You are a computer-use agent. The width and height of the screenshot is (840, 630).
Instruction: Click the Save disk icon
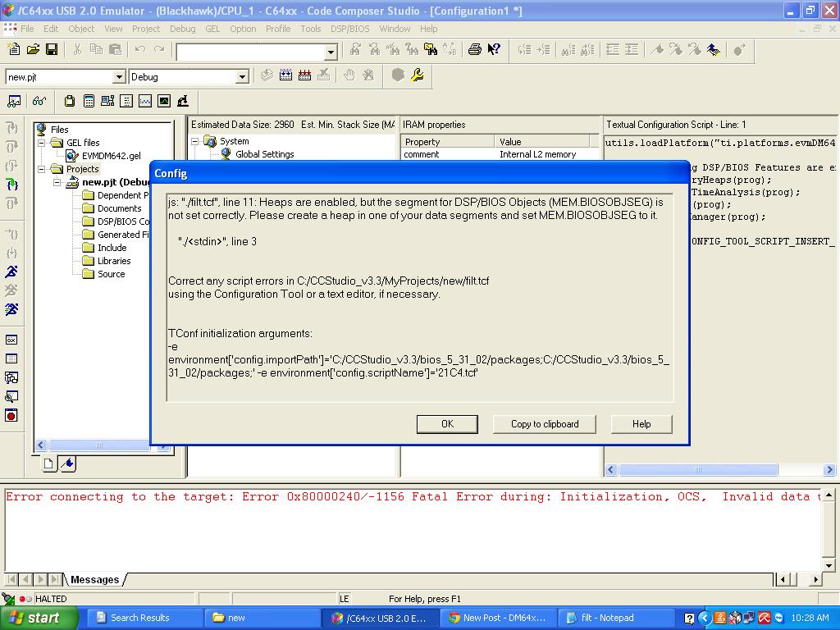click(x=52, y=49)
